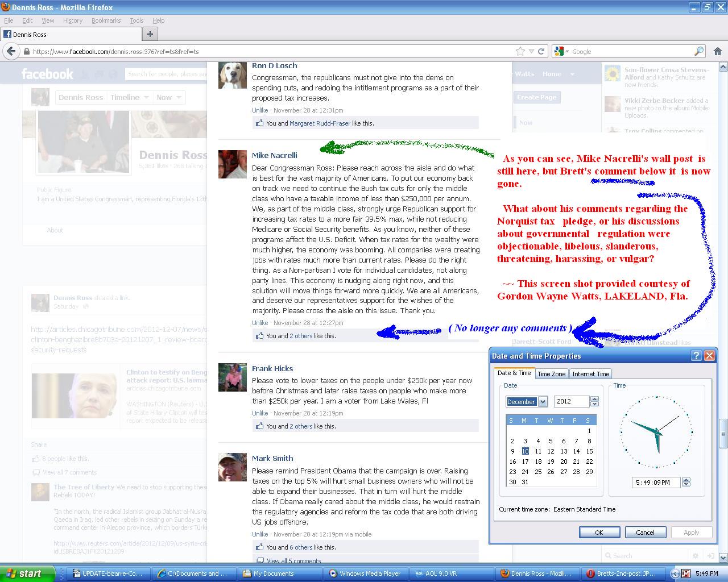
Task: Open My Documents taskbar item
Action: [280, 573]
